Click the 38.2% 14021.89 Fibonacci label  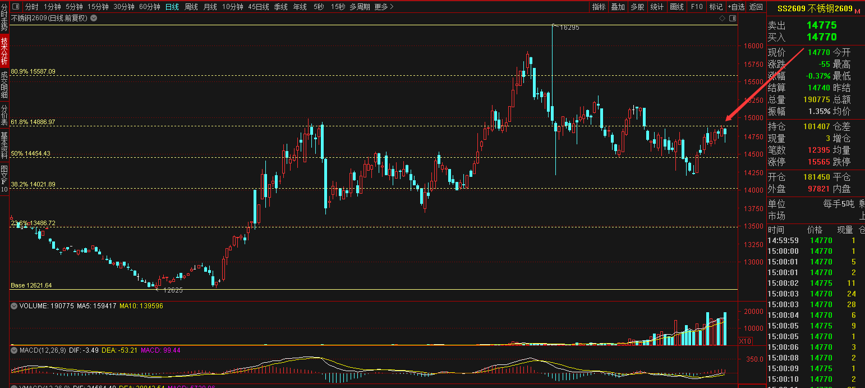[33, 184]
